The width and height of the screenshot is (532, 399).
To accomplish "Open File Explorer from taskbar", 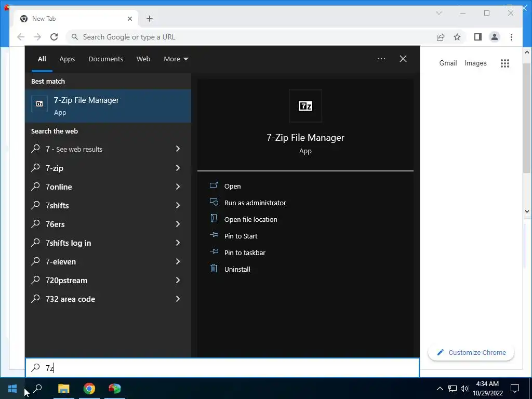I will (63, 389).
